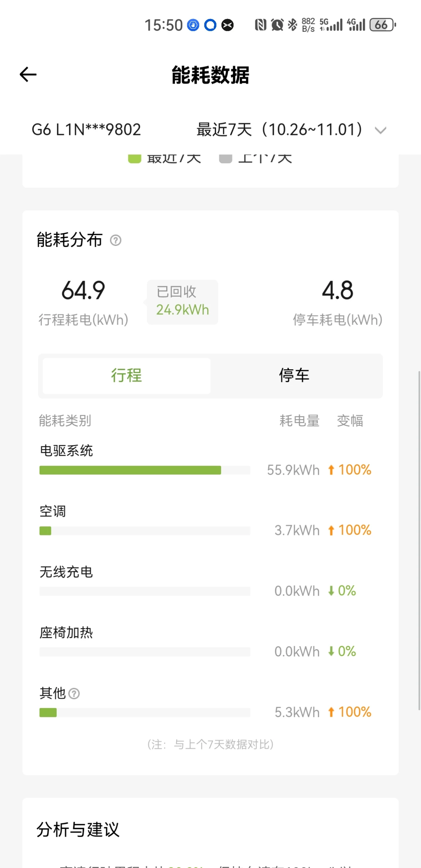Tap the back arrow icon
421x868 pixels.
pos(28,75)
